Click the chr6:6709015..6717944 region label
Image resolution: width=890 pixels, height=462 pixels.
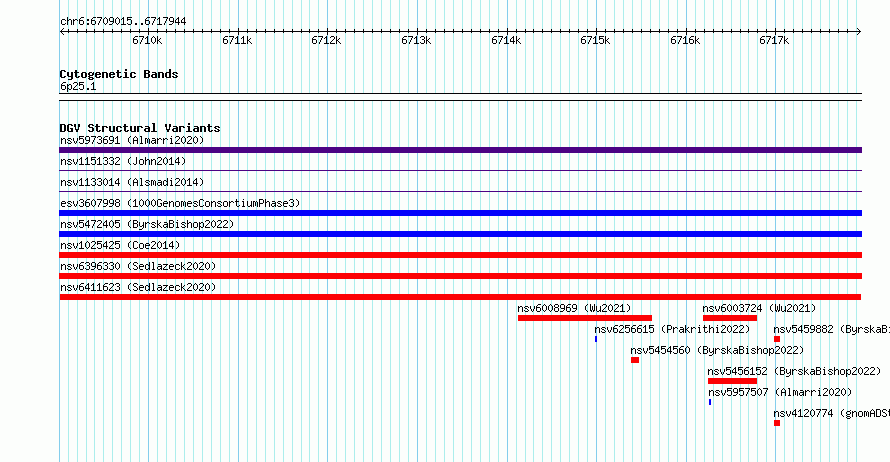123,21
